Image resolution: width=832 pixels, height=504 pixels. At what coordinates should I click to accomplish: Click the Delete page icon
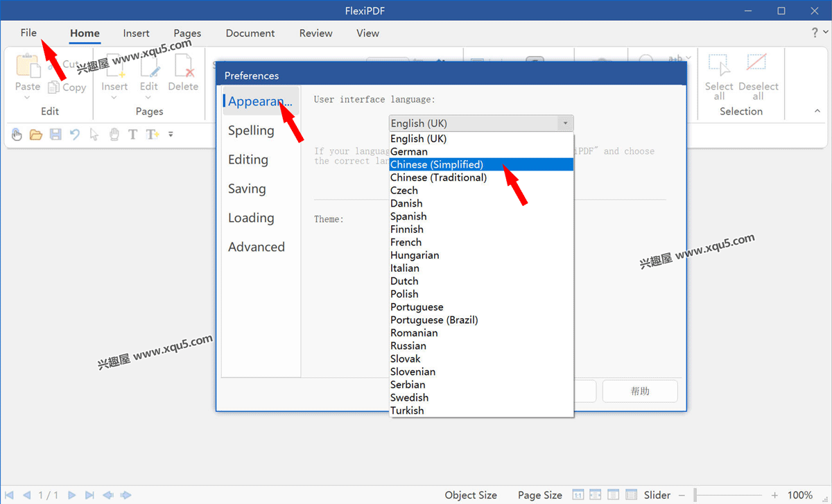[183, 65]
